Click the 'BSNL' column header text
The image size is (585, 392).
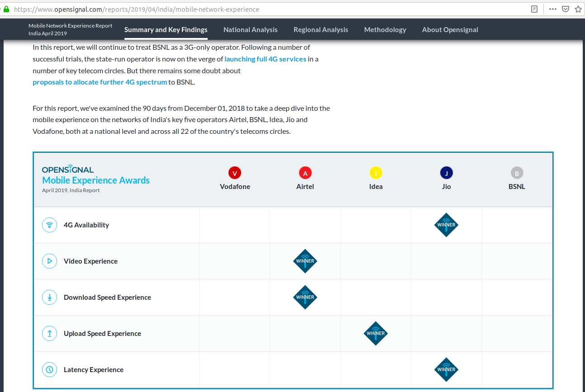pos(517,187)
